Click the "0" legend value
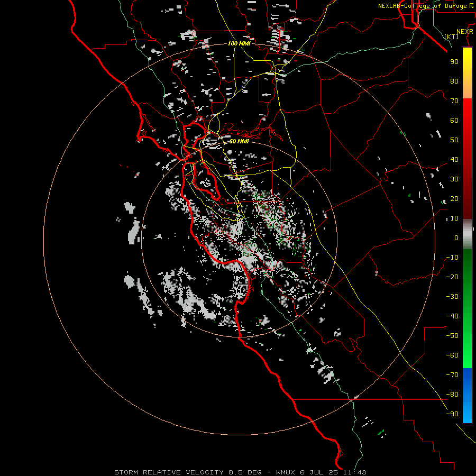 coord(456,238)
